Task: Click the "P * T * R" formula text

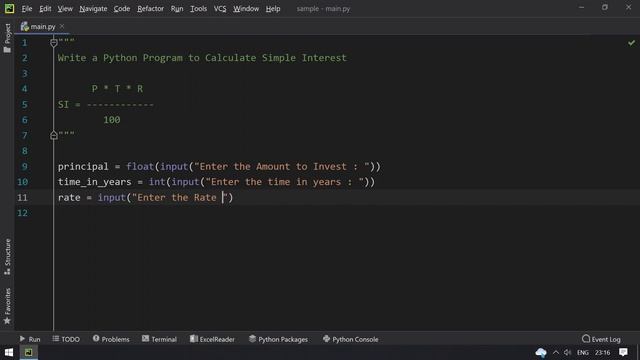Action: tap(118, 89)
